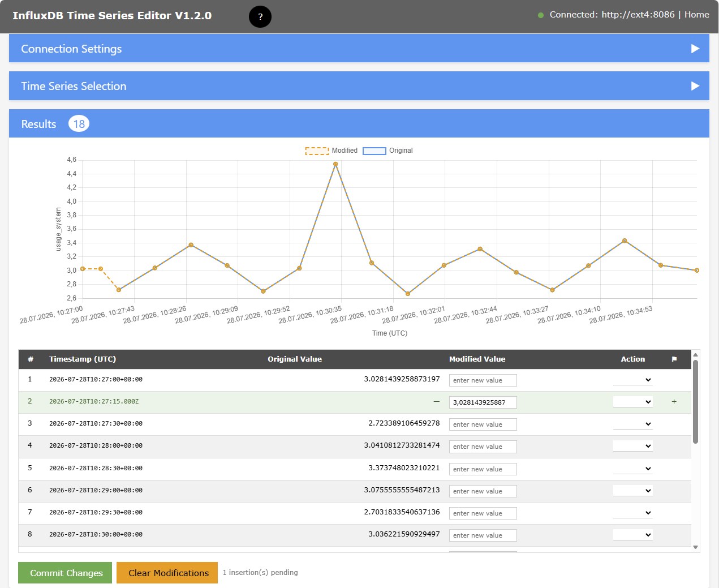Click the modified value field in row 6
Image resolution: width=719 pixels, height=588 pixels.
point(483,491)
